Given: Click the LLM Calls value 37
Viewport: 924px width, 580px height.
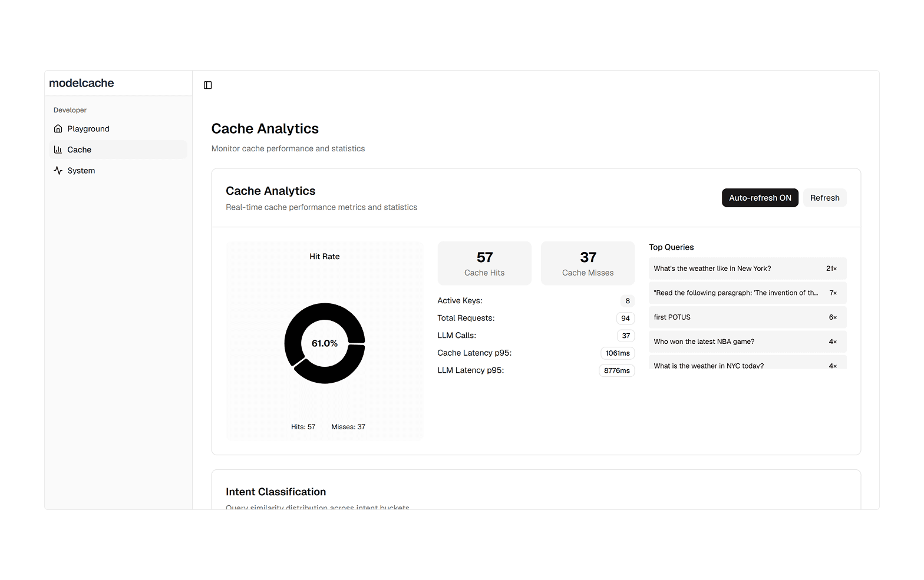Looking at the screenshot, I should click(626, 336).
